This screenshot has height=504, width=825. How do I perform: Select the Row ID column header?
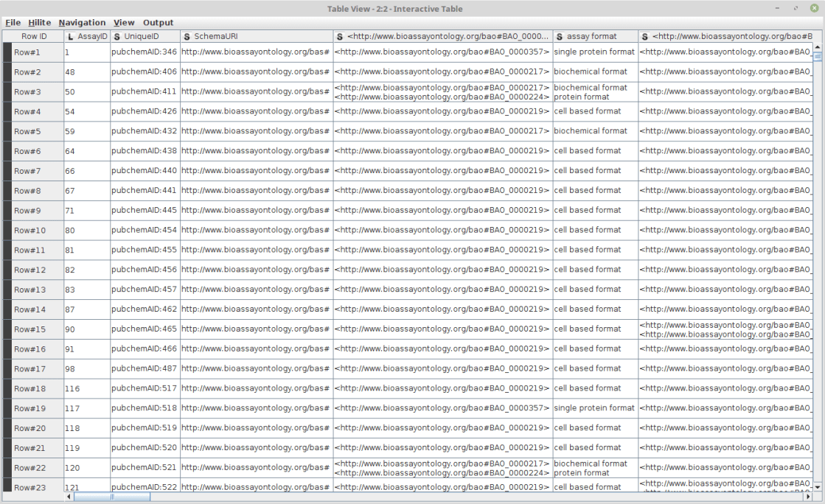(x=34, y=36)
